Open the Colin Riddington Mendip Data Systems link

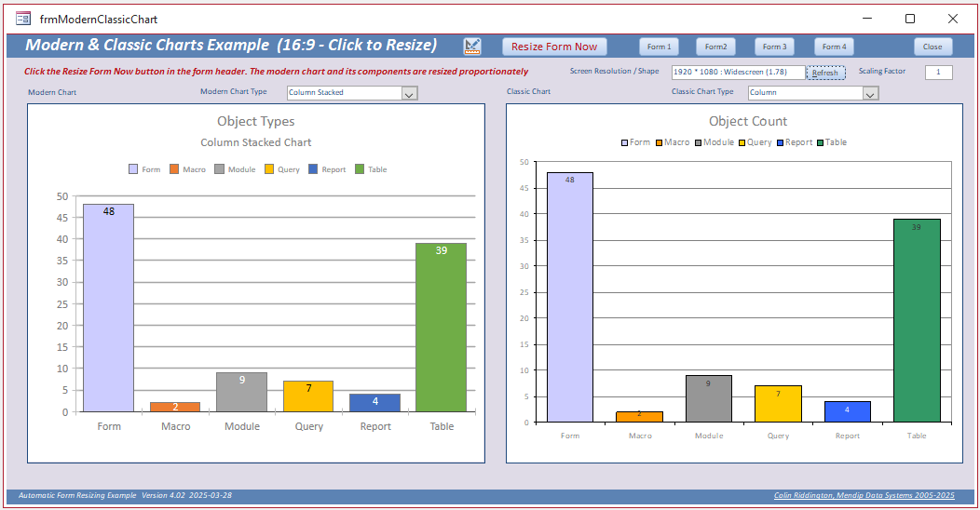[864, 495]
